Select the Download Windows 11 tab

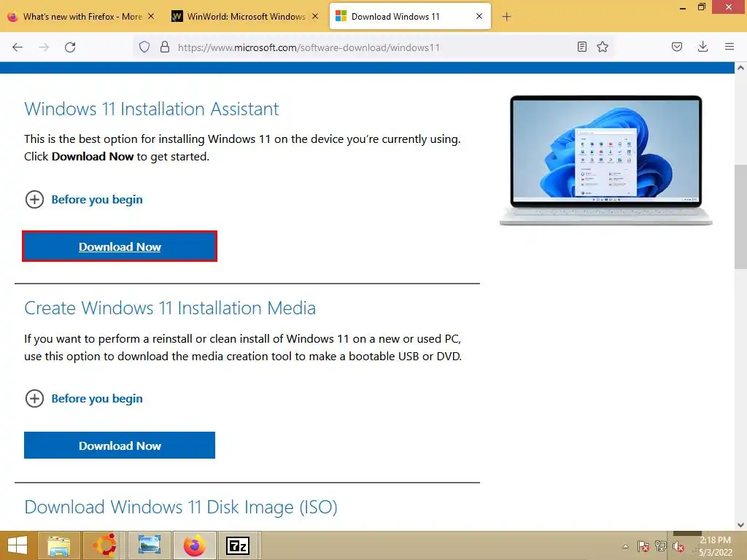(x=410, y=17)
